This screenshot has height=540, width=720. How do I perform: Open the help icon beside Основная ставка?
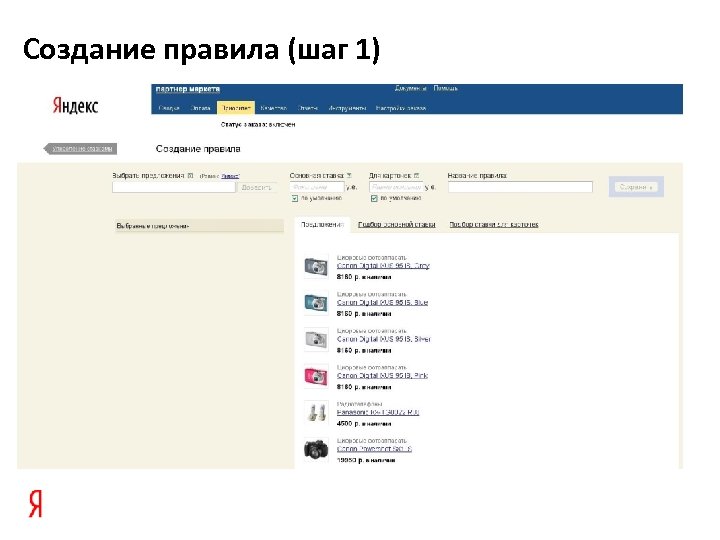(349, 175)
